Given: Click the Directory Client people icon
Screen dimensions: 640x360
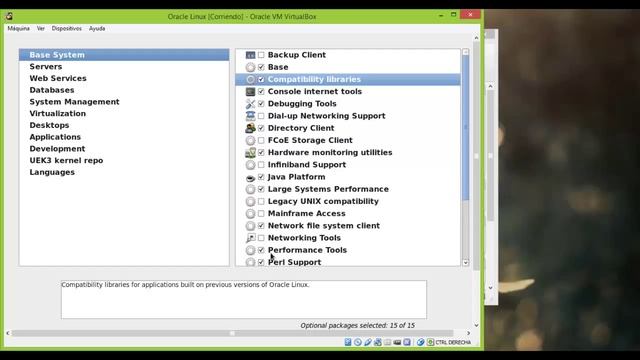Looking at the screenshot, I should pyautogui.click(x=250, y=128).
